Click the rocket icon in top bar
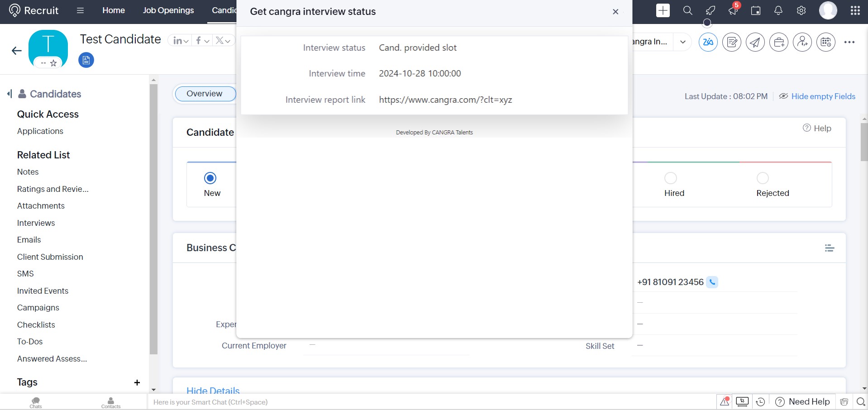This screenshot has height=410, width=868. tap(711, 10)
